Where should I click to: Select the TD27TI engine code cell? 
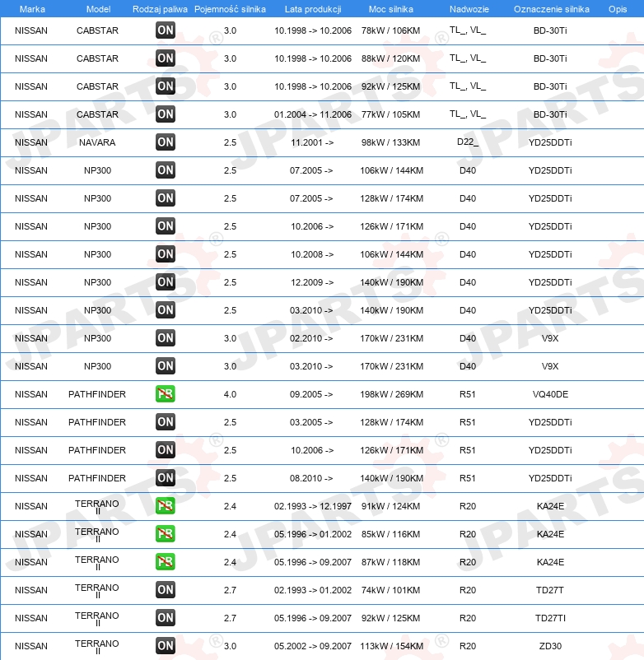(x=550, y=618)
